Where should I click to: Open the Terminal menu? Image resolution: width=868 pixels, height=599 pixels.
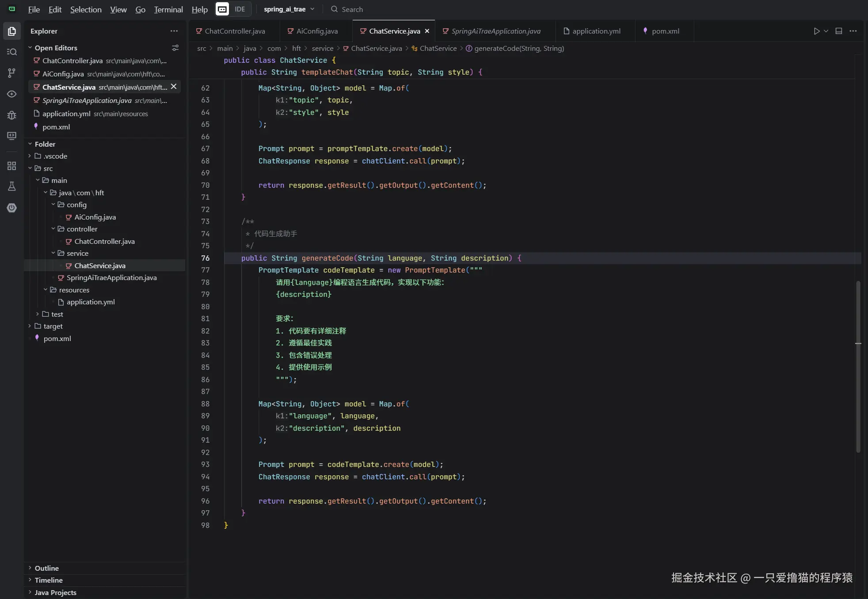pos(168,9)
